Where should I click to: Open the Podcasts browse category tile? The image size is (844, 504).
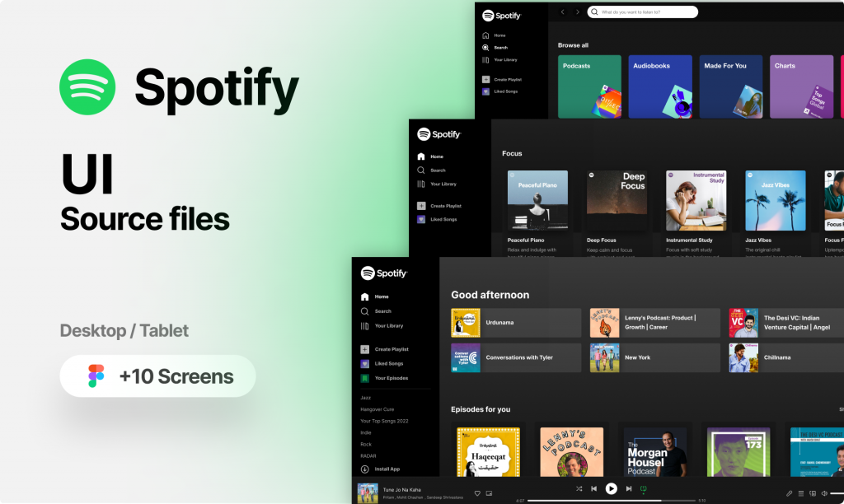tap(589, 86)
